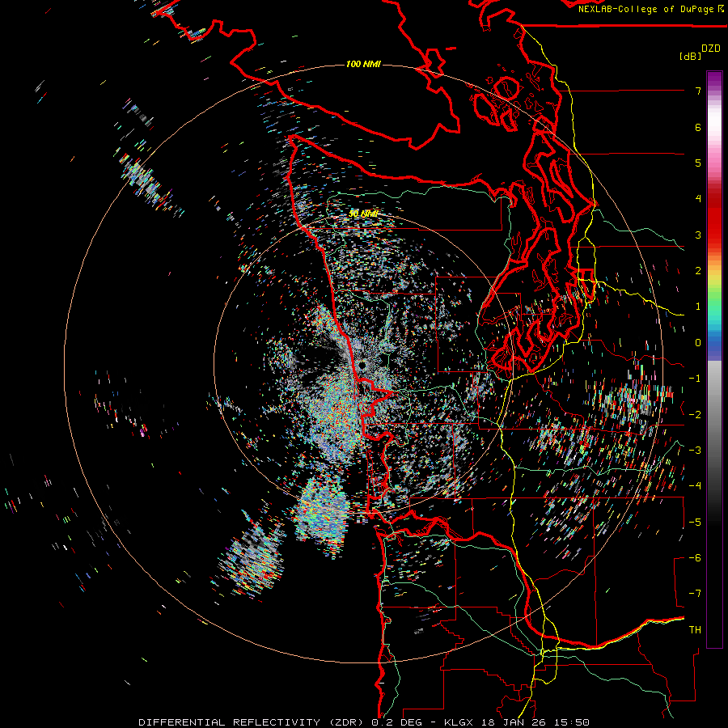Click the "[dB]" unit label
728x728 pixels.
691,57
